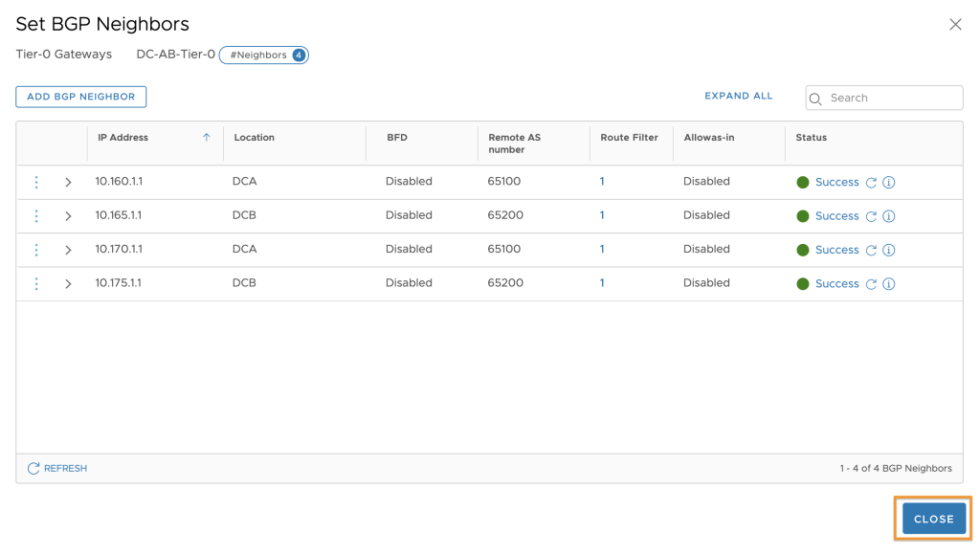Open the route filter count for 10.175.1.1
Screen dimensions: 980x554
pos(602,282)
